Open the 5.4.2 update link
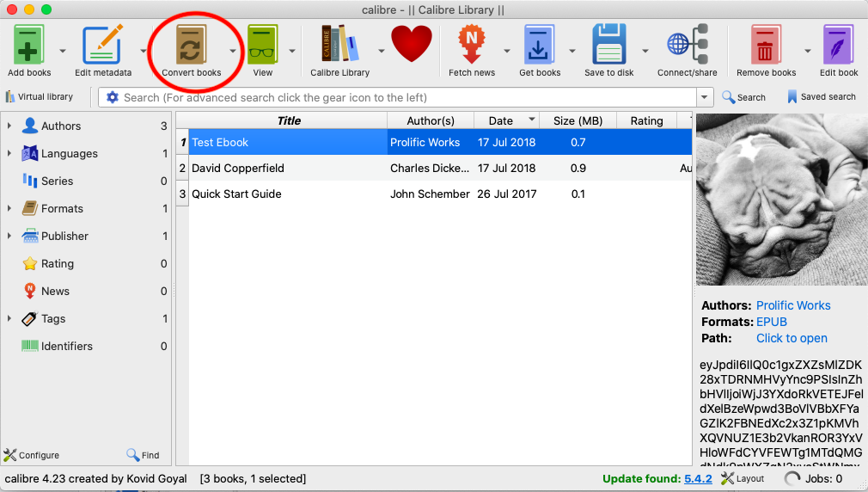 [x=698, y=479]
